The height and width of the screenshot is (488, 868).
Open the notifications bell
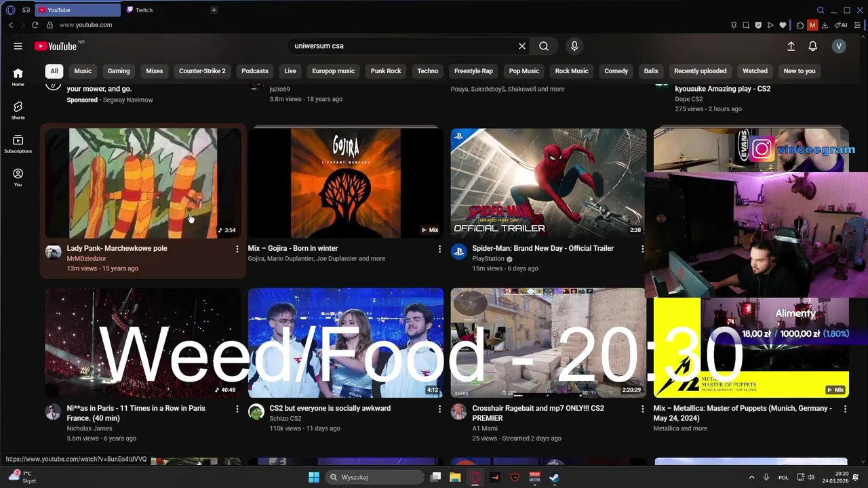[x=812, y=46]
